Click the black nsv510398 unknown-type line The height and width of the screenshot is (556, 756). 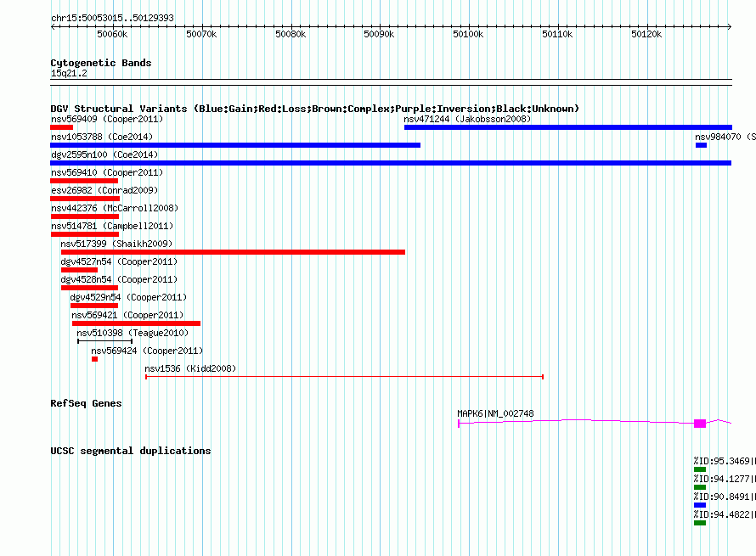tap(104, 341)
